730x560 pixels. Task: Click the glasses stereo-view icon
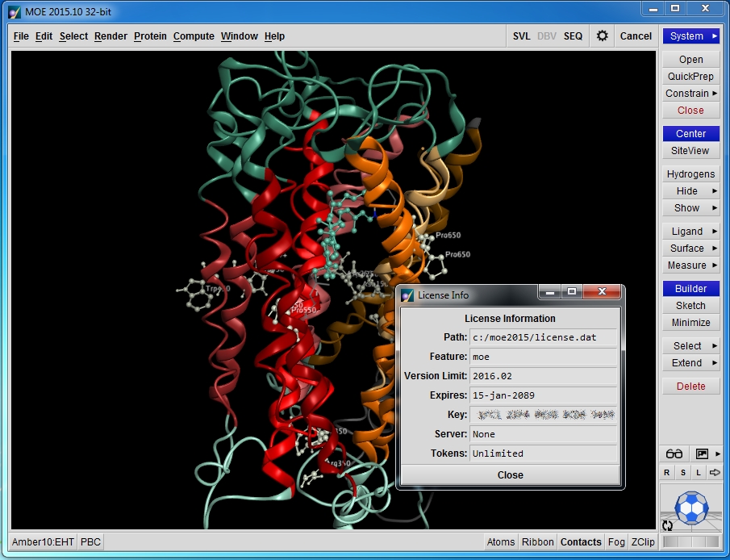[x=674, y=453]
